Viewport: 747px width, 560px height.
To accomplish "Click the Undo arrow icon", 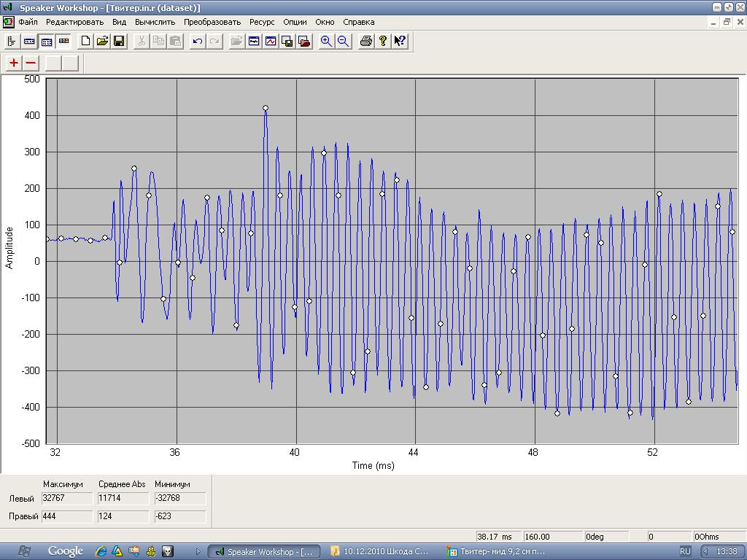I will pyautogui.click(x=197, y=42).
